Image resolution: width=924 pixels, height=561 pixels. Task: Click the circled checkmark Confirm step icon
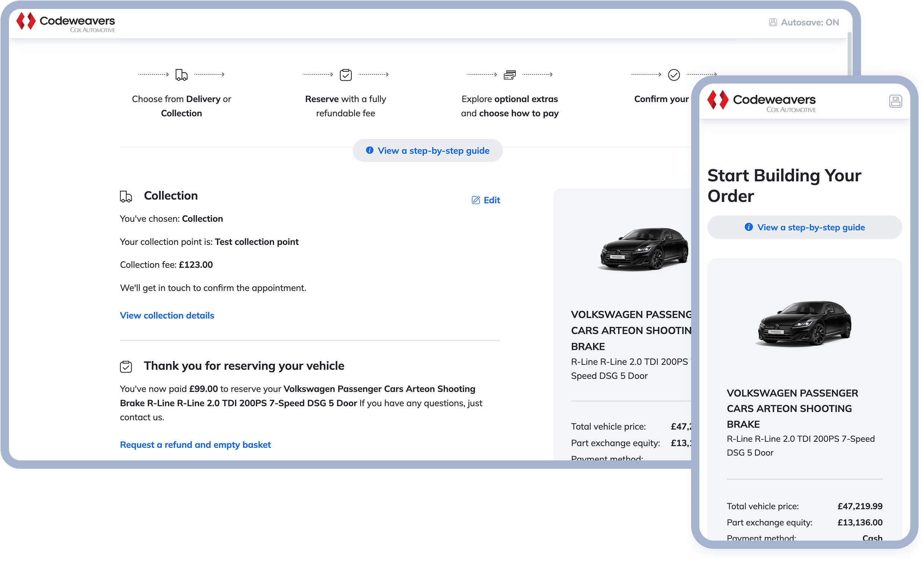(x=674, y=75)
